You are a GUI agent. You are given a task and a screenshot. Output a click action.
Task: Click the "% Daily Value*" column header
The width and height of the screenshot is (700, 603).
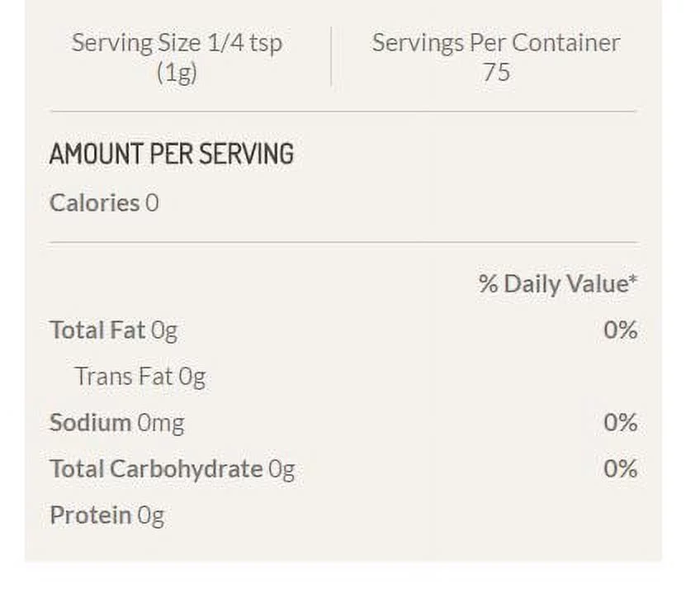click(x=557, y=284)
